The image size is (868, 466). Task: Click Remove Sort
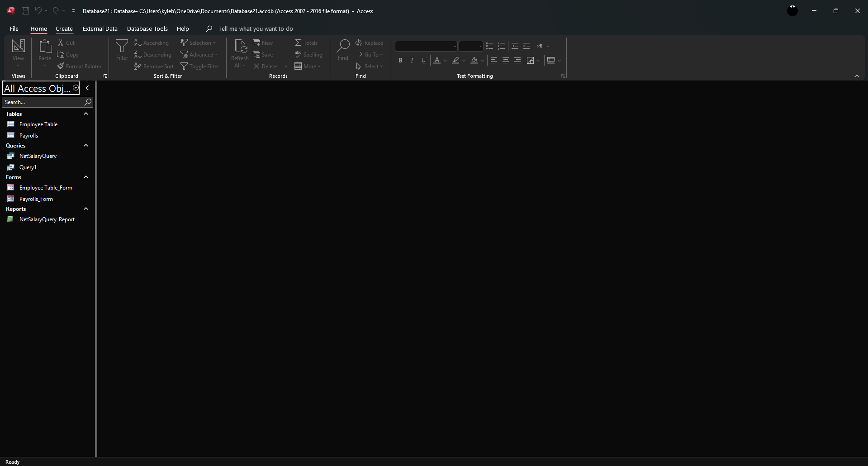point(154,66)
